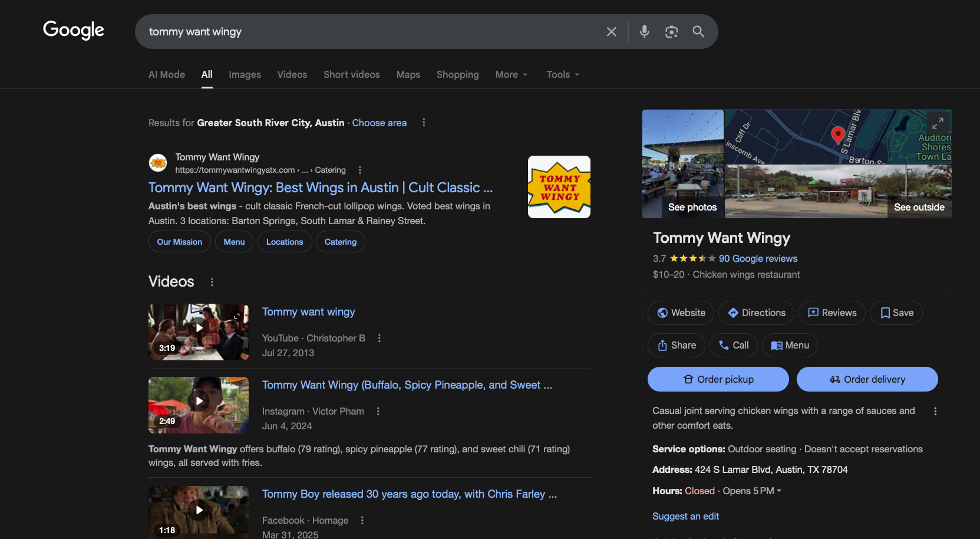This screenshot has height=539, width=980.
Task: Open Google Lens image search
Action: (x=671, y=31)
